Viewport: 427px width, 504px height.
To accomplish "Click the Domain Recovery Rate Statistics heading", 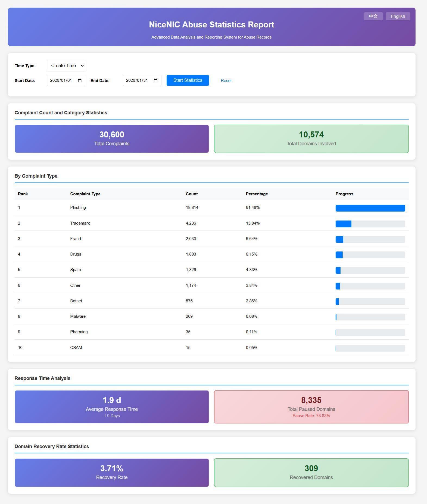I will pos(52,446).
